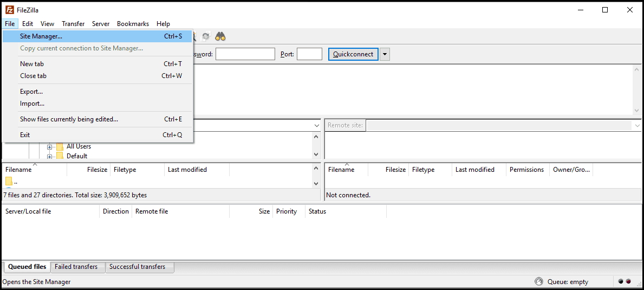
Task: Click the speed limit gauge icon
Action: [538, 282]
